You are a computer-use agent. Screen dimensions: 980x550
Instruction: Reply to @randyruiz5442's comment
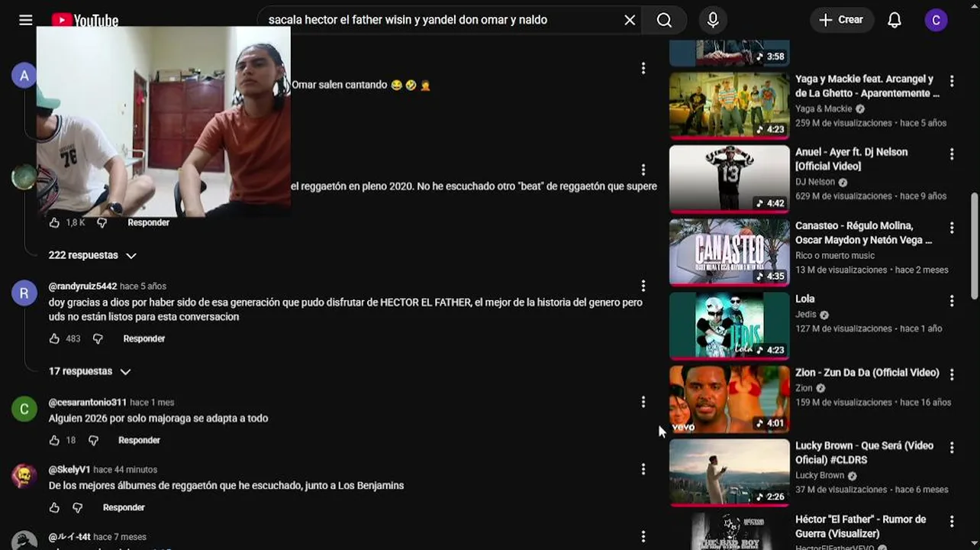pos(144,338)
